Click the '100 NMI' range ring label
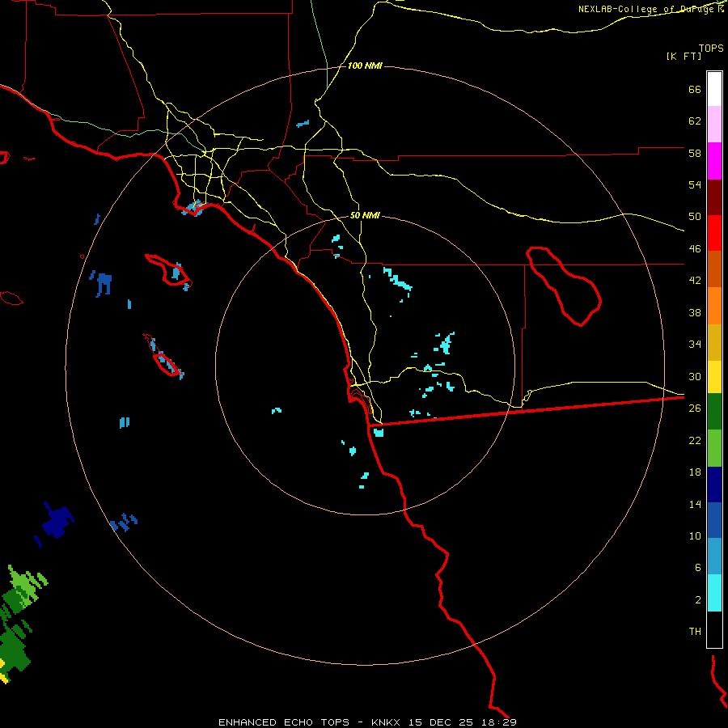The image size is (728, 728). [365, 66]
